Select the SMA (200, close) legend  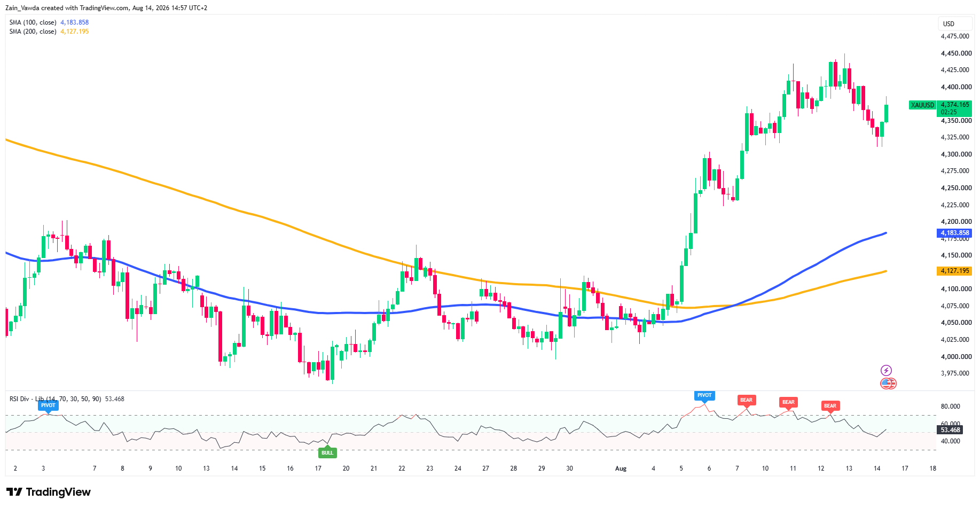click(x=33, y=32)
